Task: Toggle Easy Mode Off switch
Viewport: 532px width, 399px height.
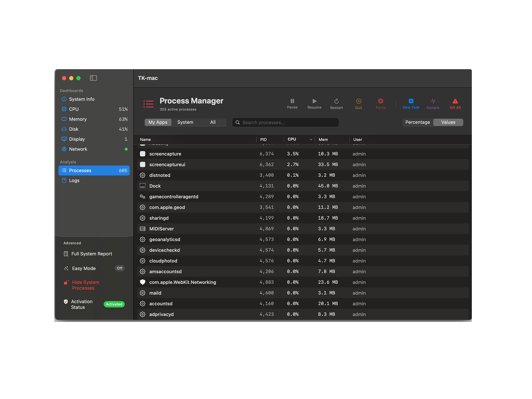Action: click(x=120, y=268)
